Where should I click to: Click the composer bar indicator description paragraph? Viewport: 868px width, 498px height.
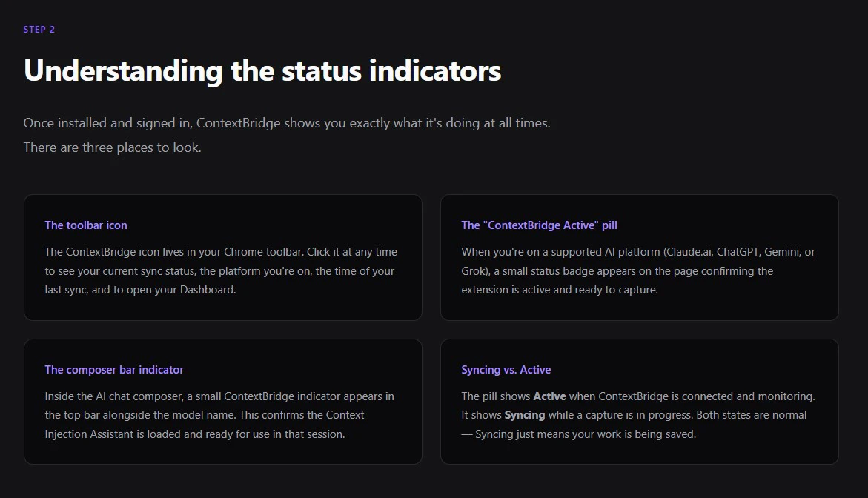tap(219, 415)
